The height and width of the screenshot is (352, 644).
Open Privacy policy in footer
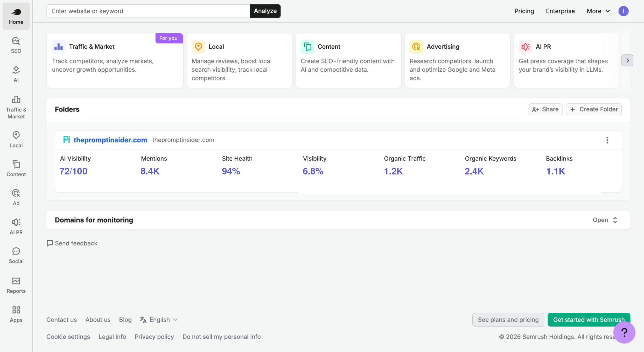coord(154,337)
